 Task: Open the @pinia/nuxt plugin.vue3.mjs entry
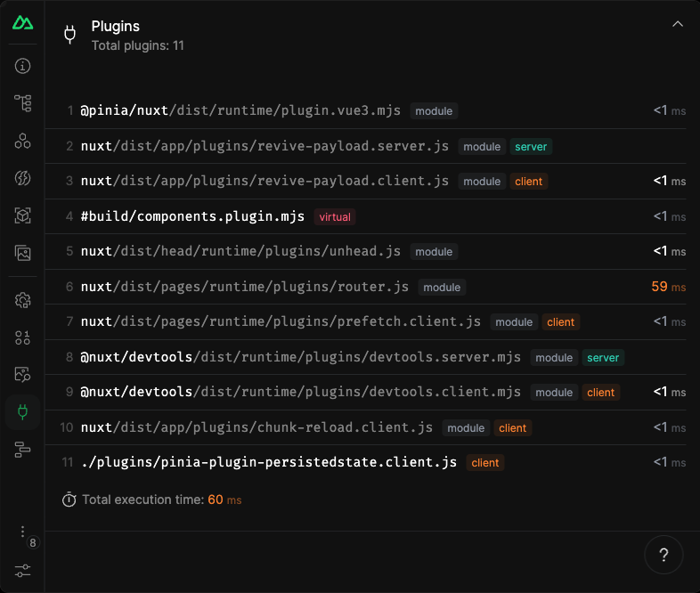[x=240, y=111]
